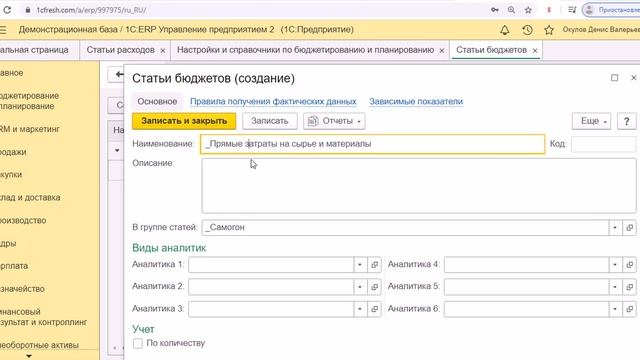Expand the Аналитика 5 dropdown

tap(615, 287)
